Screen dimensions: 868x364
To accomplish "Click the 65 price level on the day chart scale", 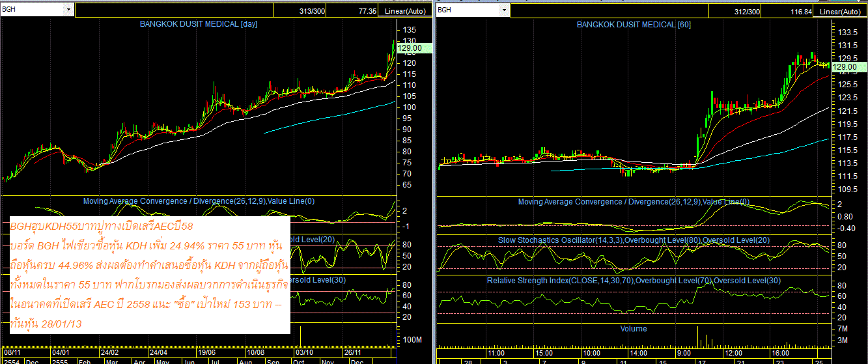I will coord(407,186).
